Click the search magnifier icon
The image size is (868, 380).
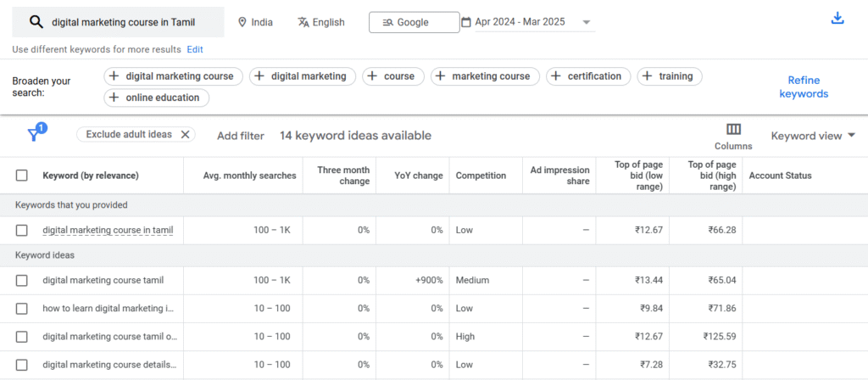pyautogui.click(x=36, y=22)
